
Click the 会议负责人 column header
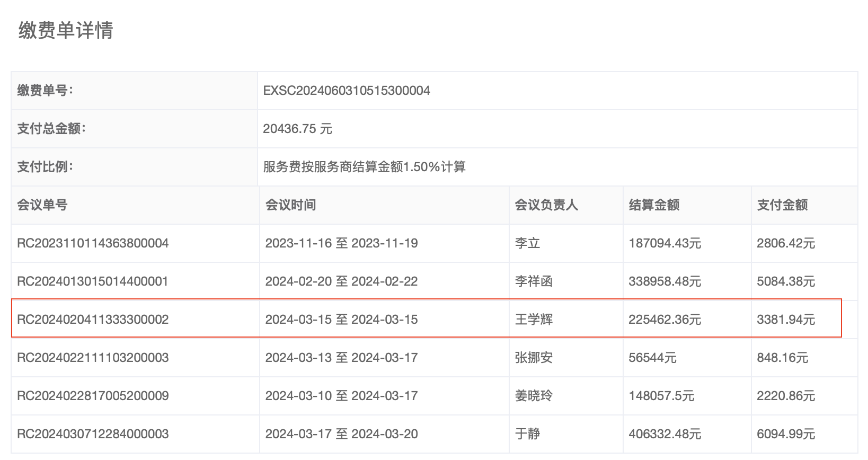(546, 205)
